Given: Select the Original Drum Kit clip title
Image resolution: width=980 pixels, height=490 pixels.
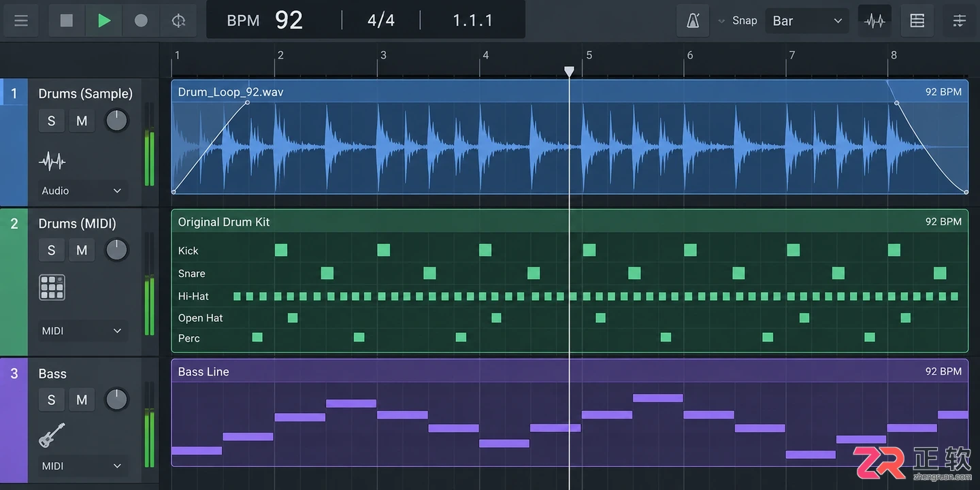Looking at the screenshot, I should click(x=224, y=222).
